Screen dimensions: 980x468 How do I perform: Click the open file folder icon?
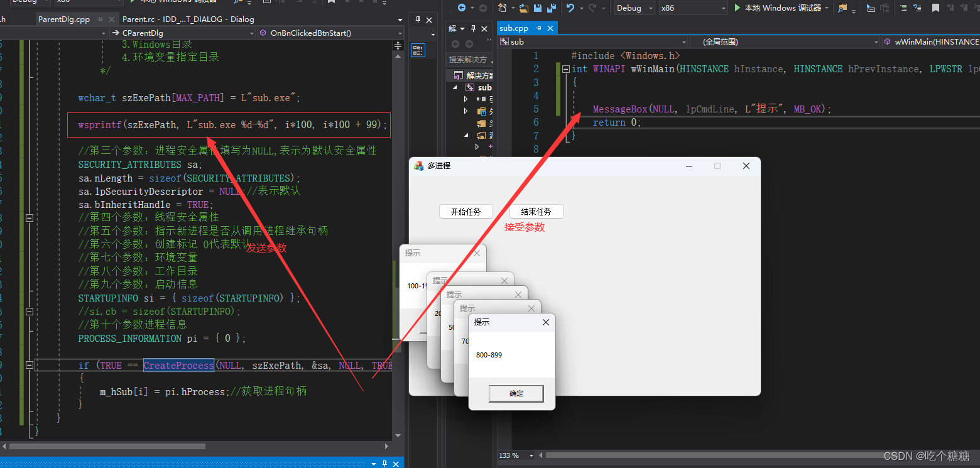[x=523, y=8]
